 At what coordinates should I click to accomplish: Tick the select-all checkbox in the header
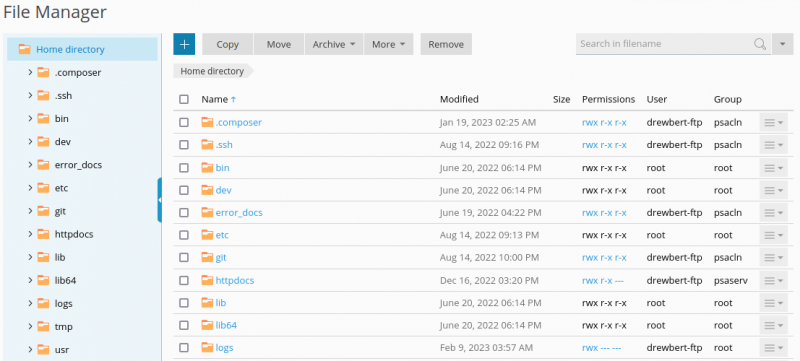click(184, 99)
